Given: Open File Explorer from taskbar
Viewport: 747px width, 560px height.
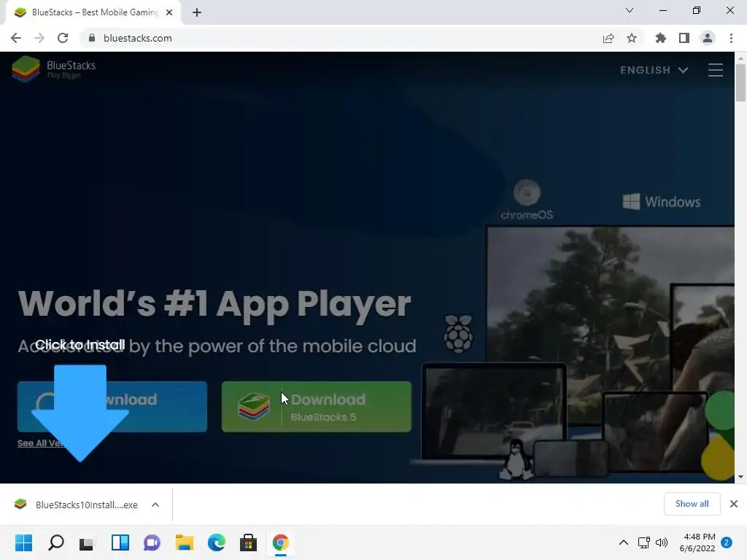Looking at the screenshot, I should (x=184, y=542).
